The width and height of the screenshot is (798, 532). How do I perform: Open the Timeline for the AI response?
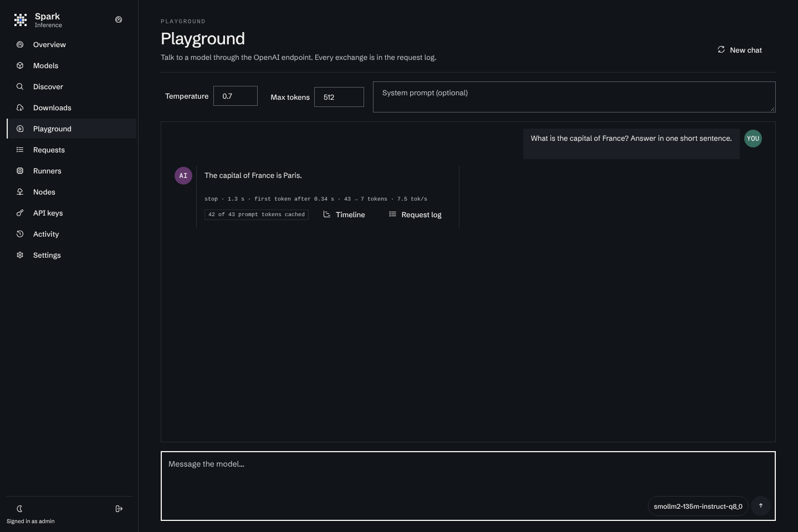pos(344,214)
